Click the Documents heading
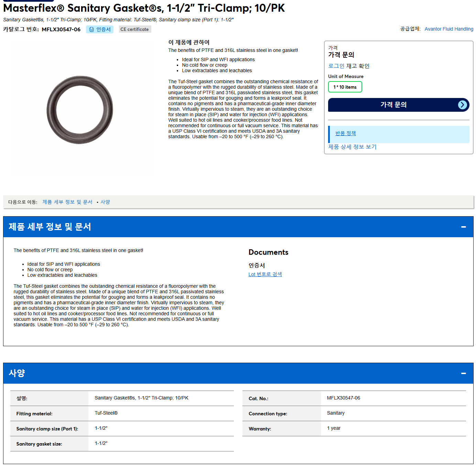This screenshot has height=471, width=476. pos(268,252)
